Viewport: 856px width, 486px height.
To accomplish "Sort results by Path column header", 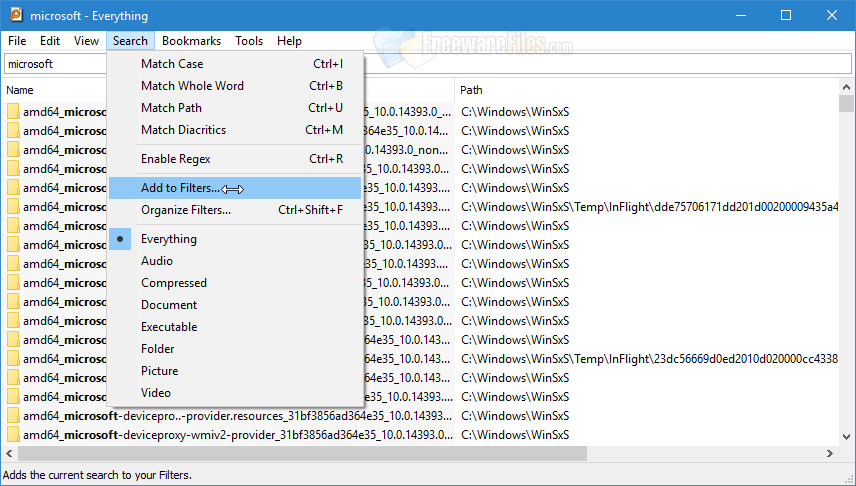I will coord(471,90).
